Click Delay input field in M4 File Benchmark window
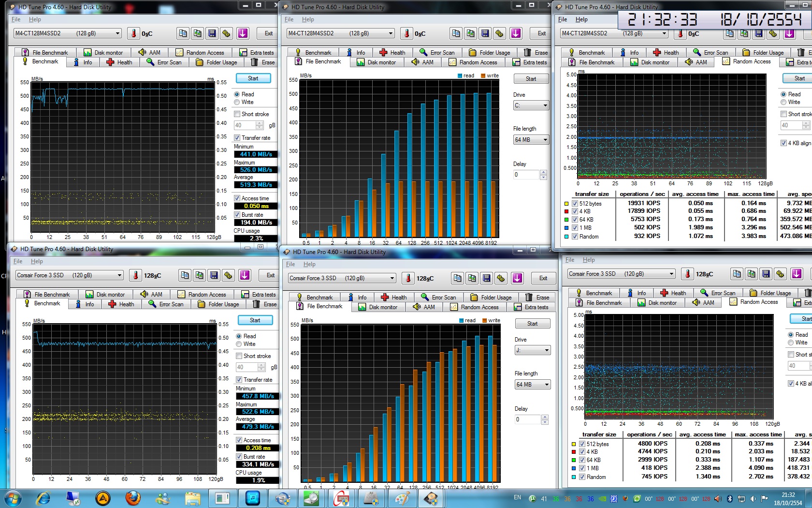The width and height of the screenshot is (812, 508). click(526, 175)
